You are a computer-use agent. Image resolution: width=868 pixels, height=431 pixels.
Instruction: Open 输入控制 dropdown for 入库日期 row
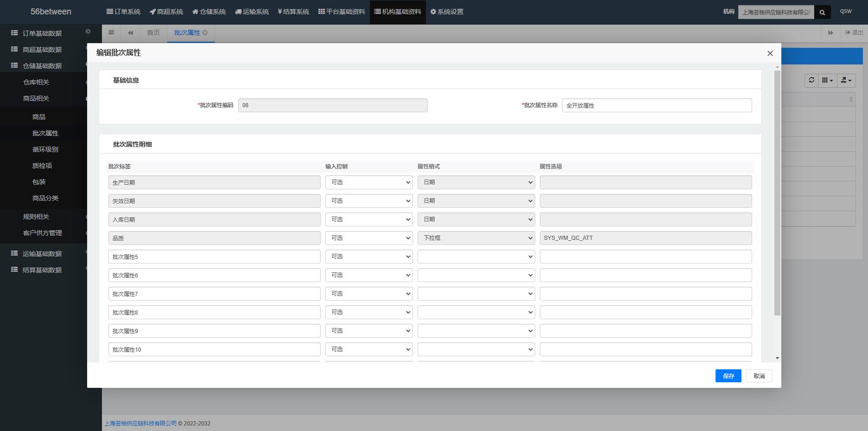pyautogui.click(x=369, y=219)
